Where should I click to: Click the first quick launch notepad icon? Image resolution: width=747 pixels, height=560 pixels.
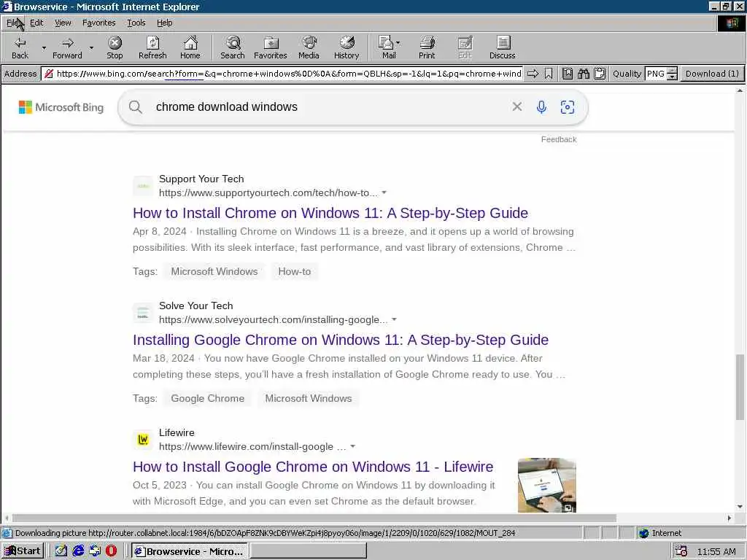[x=61, y=551]
